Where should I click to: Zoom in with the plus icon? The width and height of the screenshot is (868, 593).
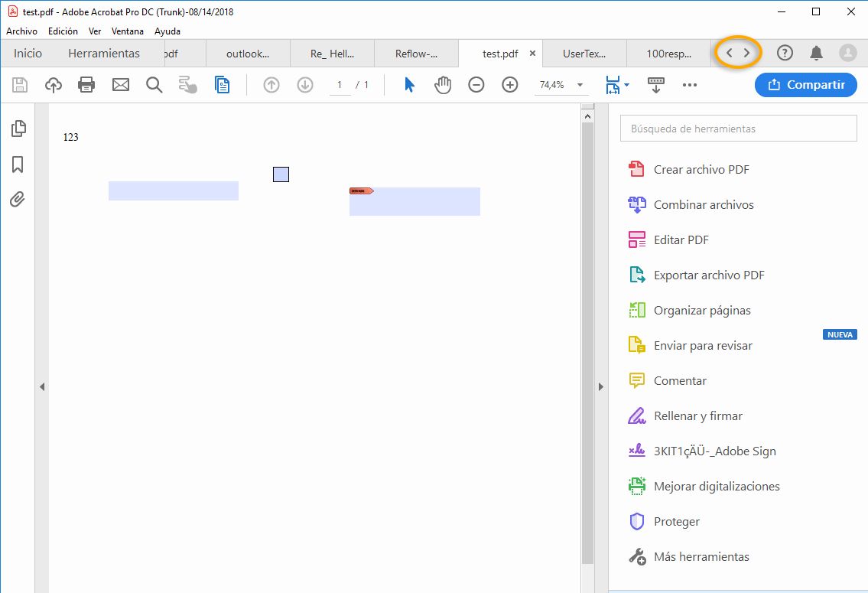[x=510, y=84]
